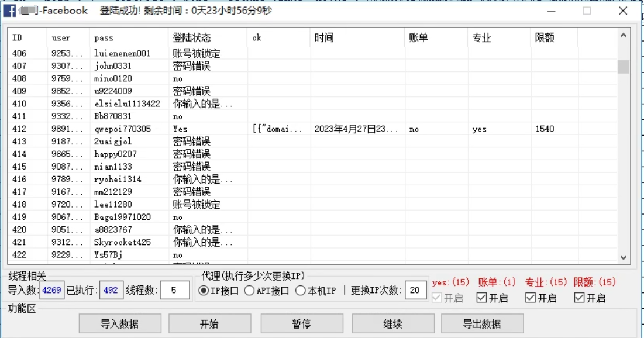Screen dimensions: 644x338
Task: Click the 导入数 field showing 4269
Action: [x=51, y=288]
